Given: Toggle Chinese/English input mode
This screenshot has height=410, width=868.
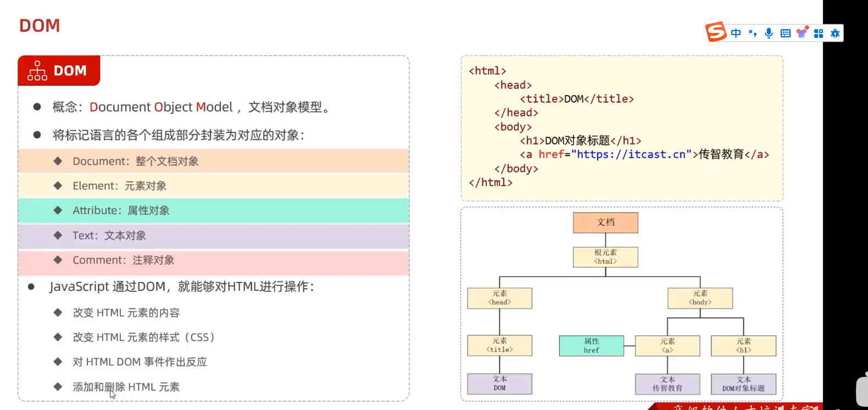Looking at the screenshot, I should point(736,34).
